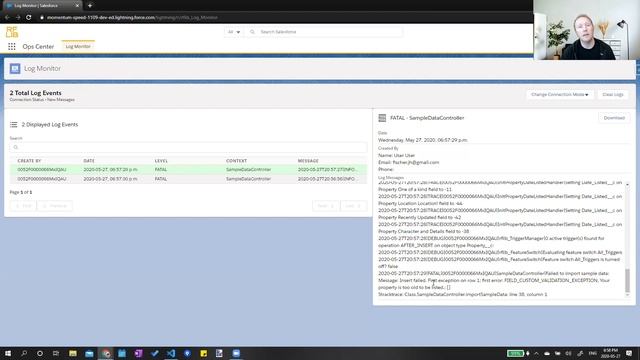Click the Log Messages scroll-up arrow
The height and width of the screenshot is (360, 640).
click(627, 185)
